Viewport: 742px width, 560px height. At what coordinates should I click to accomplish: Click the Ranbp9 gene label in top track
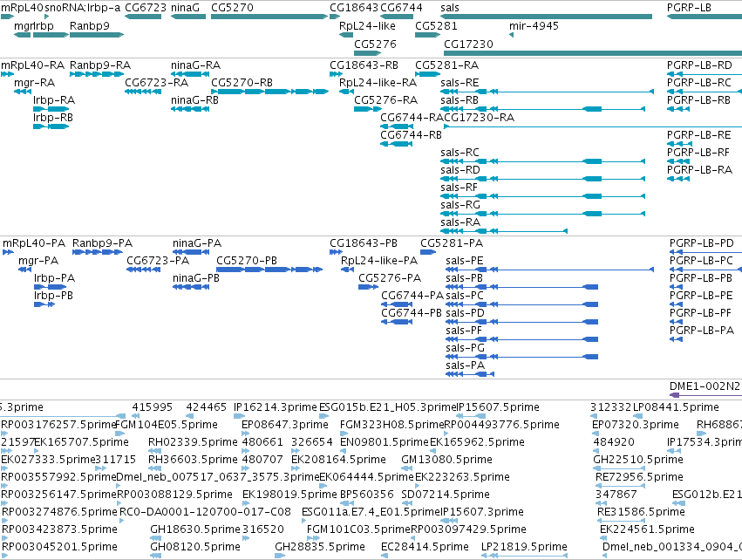90,26
